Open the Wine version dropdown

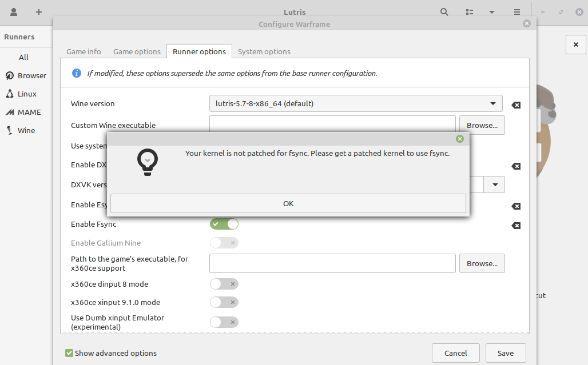[356, 104]
